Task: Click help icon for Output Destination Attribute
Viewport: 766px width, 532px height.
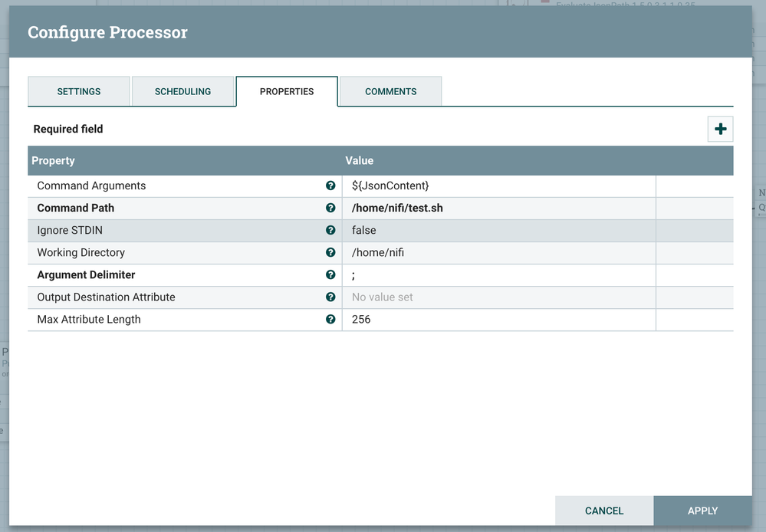Action: 330,297
